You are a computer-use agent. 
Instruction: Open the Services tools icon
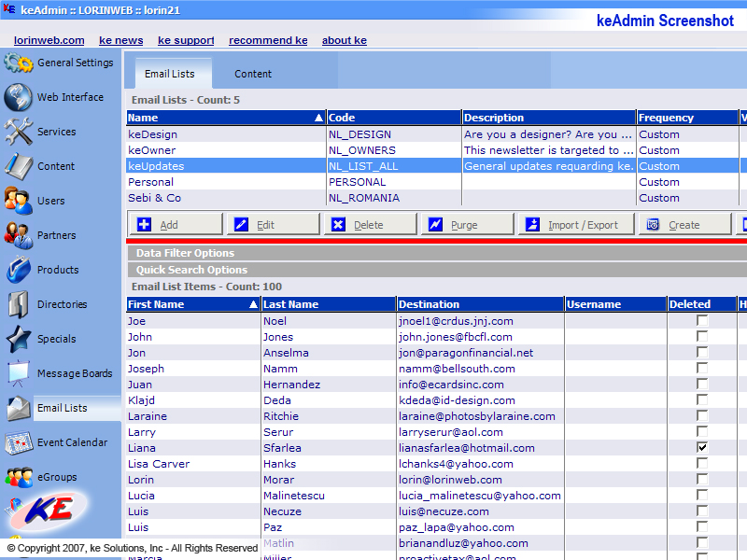point(19,132)
